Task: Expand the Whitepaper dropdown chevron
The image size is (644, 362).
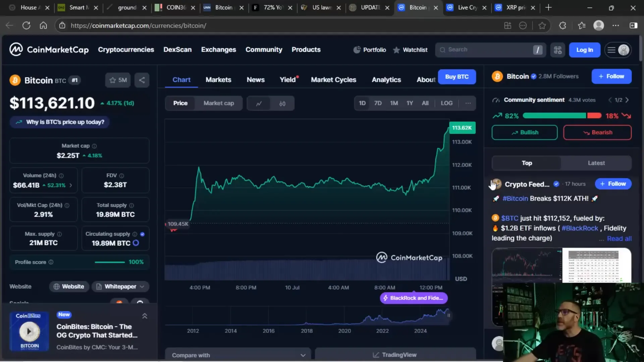Action: click(142, 287)
